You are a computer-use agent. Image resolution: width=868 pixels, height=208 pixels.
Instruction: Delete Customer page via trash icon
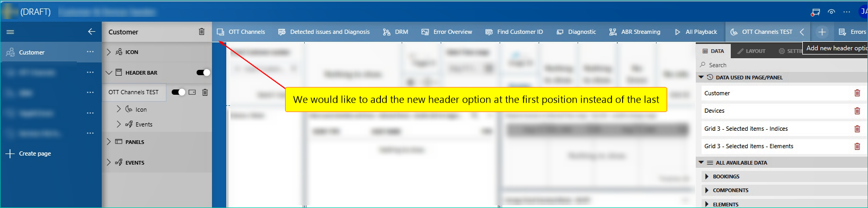(201, 32)
